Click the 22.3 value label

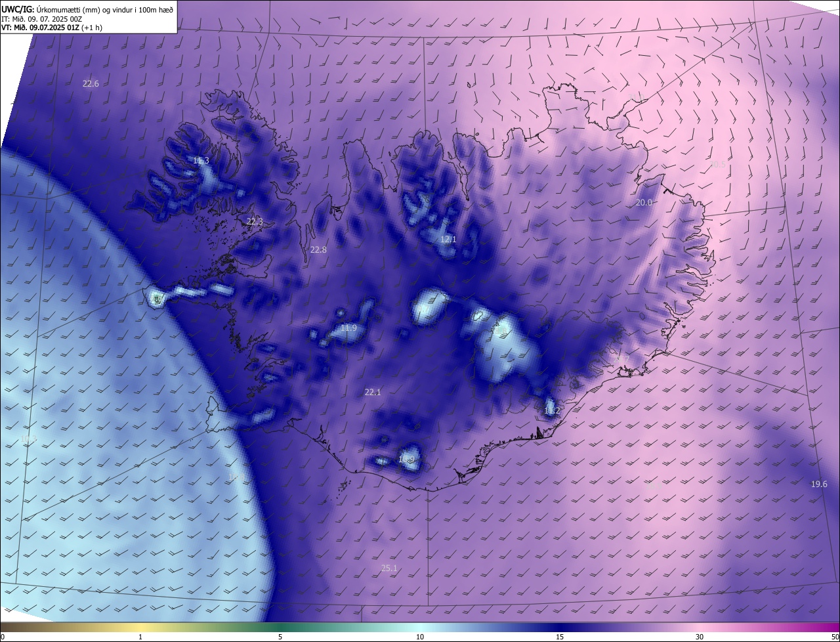(x=255, y=222)
